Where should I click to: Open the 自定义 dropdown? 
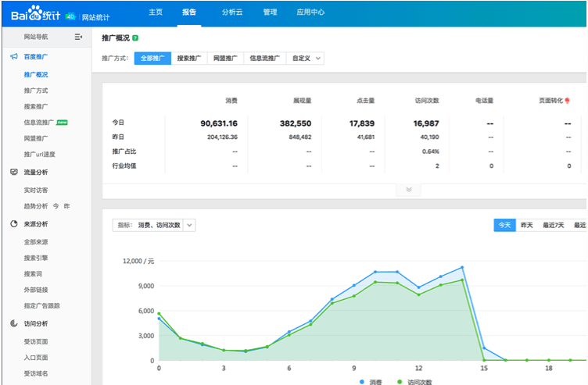[x=306, y=59]
